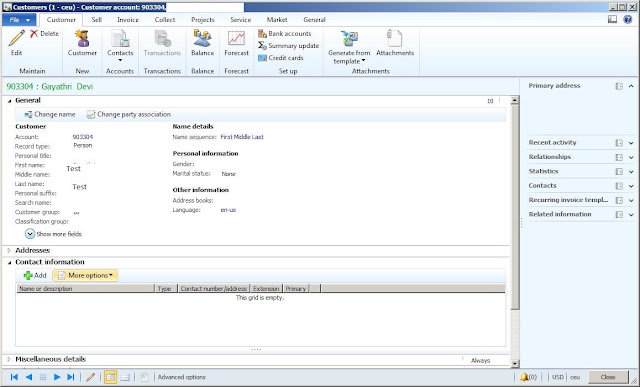Toggle details view button in status bar

[x=125, y=377]
